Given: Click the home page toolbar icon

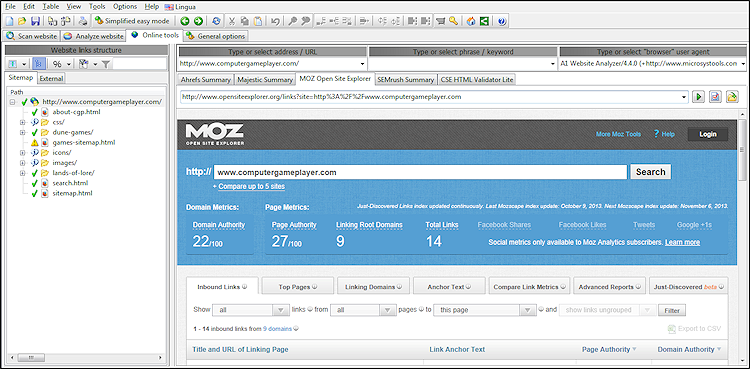Looking at the screenshot, I should point(471,21).
